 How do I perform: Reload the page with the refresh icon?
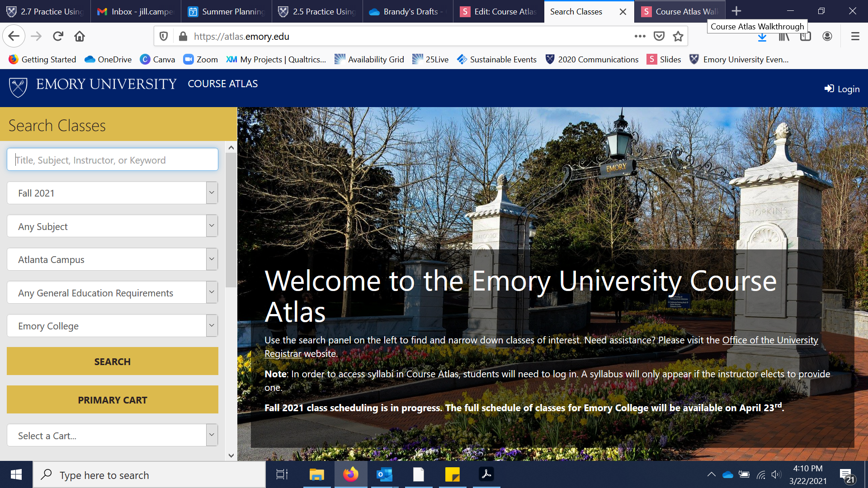pos(58,36)
